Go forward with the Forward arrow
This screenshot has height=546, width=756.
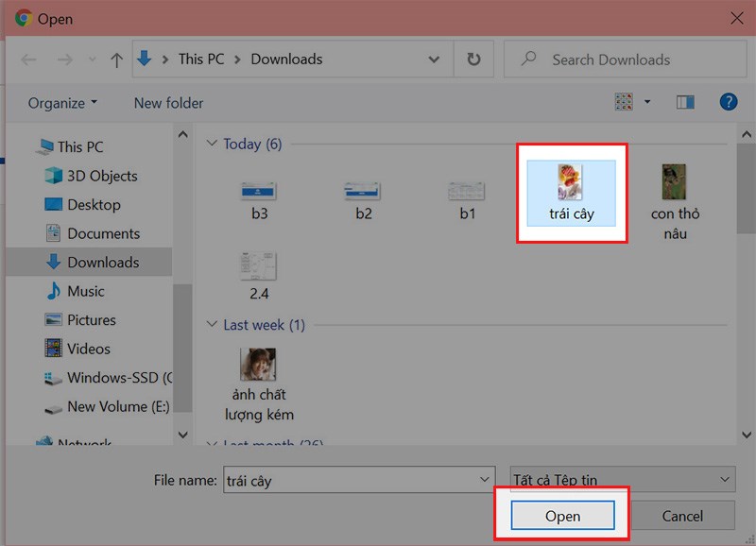(65, 60)
